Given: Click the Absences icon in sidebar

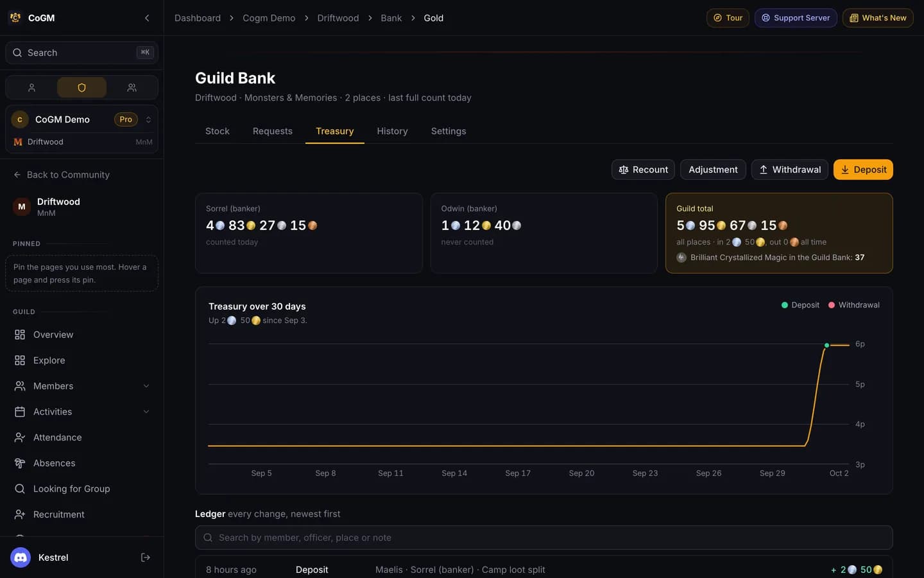Looking at the screenshot, I should pos(20,463).
